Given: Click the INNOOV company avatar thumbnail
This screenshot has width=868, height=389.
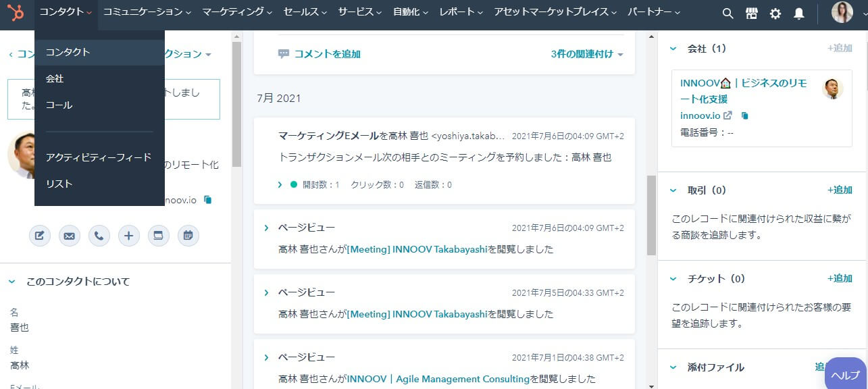Looking at the screenshot, I should (x=833, y=88).
